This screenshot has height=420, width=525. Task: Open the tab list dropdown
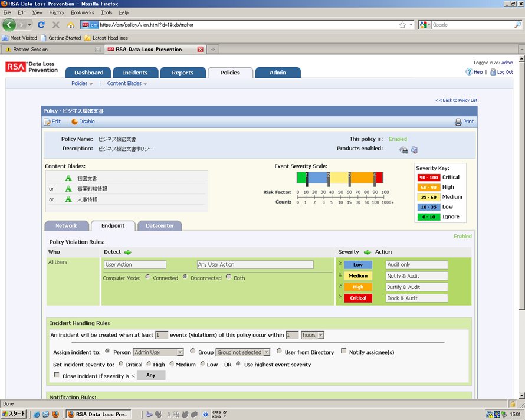[521, 49]
